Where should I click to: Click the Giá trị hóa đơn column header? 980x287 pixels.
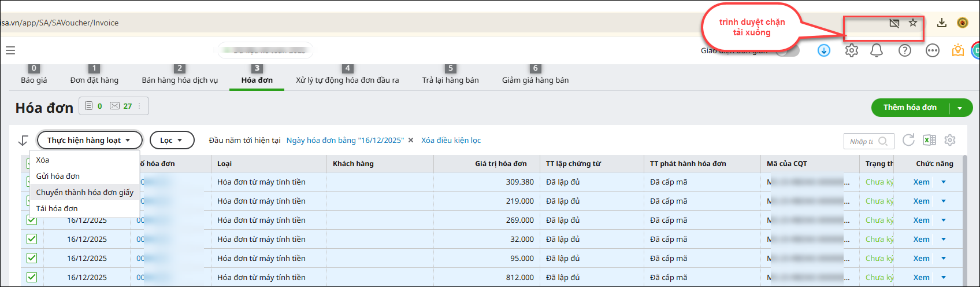tap(501, 164)
